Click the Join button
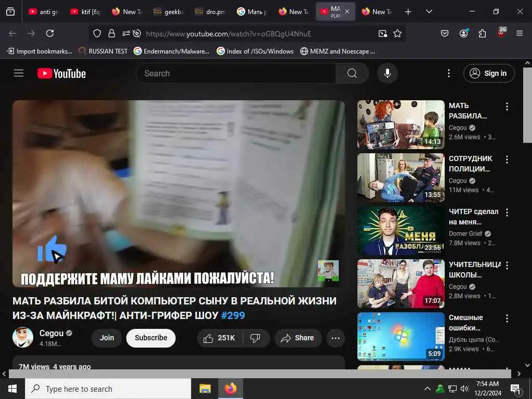 (x=107, y=338)
